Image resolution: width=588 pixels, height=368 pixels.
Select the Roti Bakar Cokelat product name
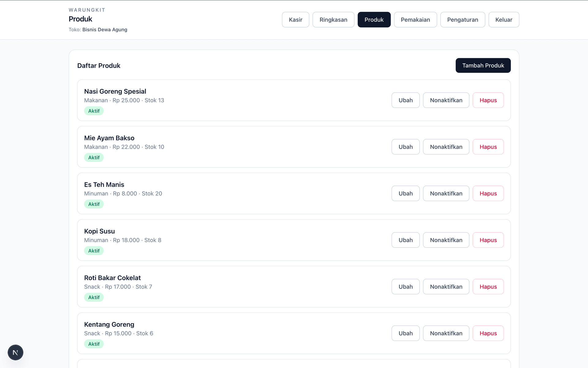pyautogui.click(x=112, y=278)
